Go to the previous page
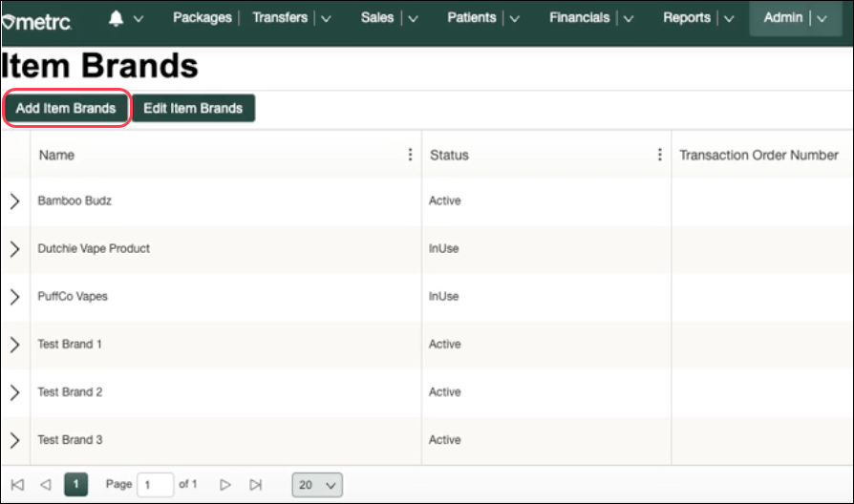This screenshot has height=504, width=854. (x=46, y=484)
